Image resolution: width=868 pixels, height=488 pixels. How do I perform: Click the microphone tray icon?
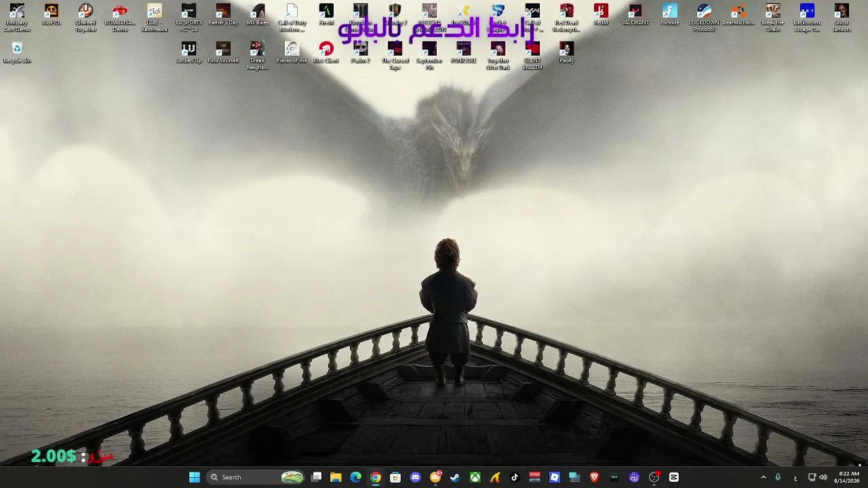[778, 477]
